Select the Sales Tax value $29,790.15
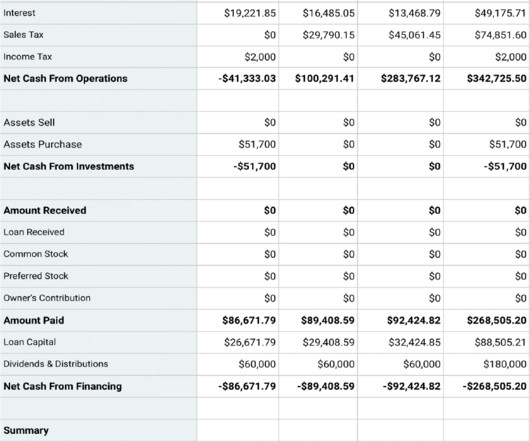Viewport: 530px width, 442px height. [x=329, y=35]
